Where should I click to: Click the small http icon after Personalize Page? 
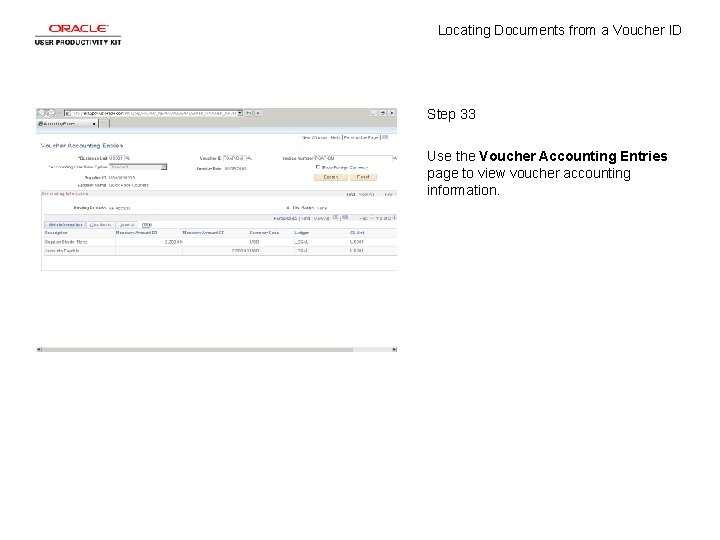(385, 137)
